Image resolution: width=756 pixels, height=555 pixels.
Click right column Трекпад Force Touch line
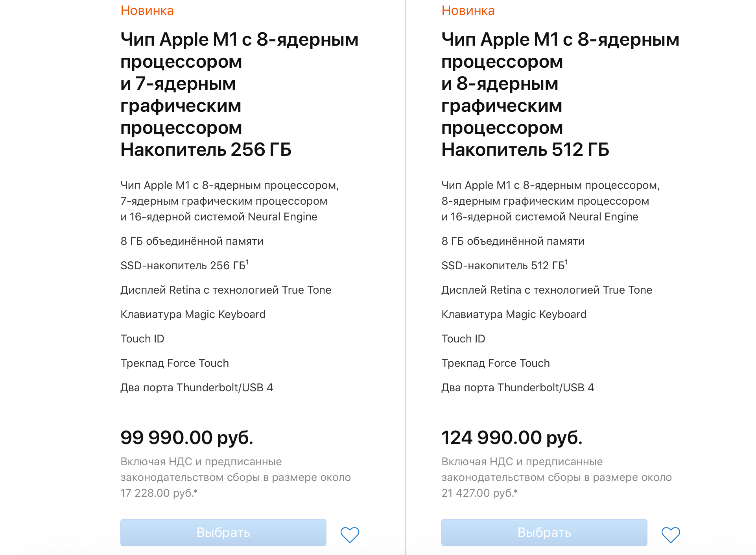pos(496,363)
